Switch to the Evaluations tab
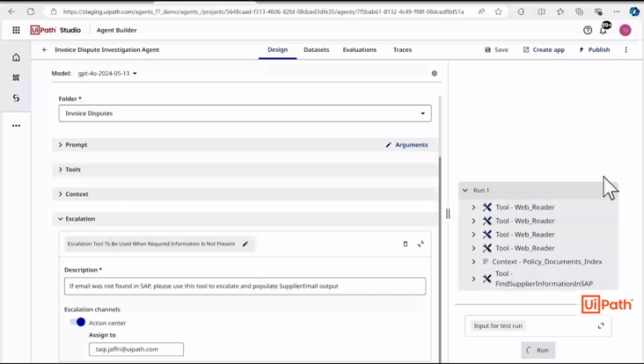The image size is (644, 364). point(359,49)
